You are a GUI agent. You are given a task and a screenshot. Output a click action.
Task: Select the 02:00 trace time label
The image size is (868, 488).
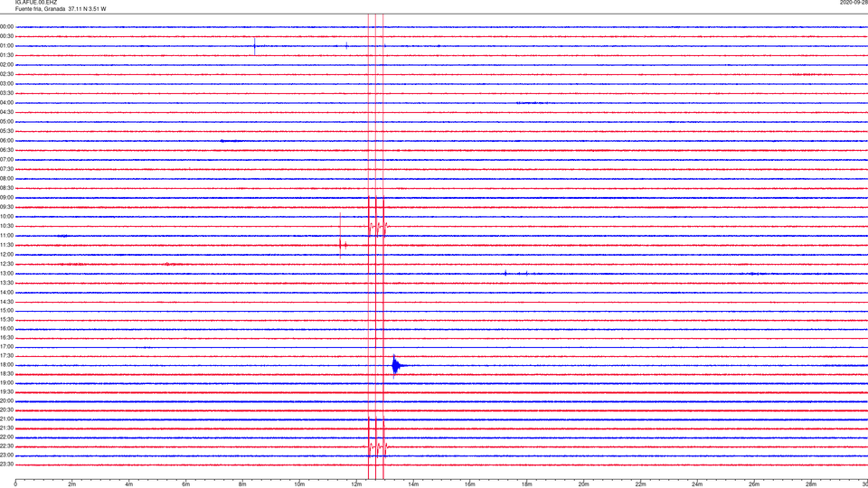point(6,65)
